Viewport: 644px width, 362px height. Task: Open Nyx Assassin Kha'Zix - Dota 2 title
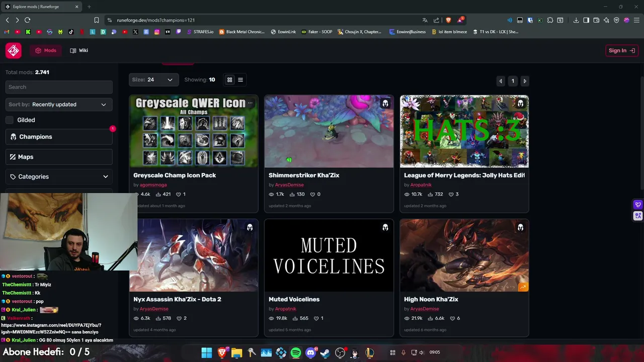click(177, 299)
